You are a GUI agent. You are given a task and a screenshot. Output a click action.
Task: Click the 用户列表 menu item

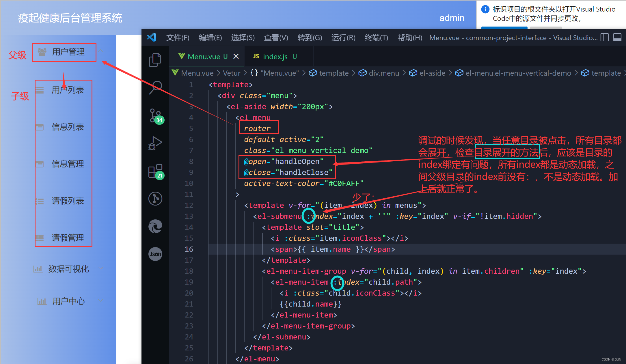point(68,90)
